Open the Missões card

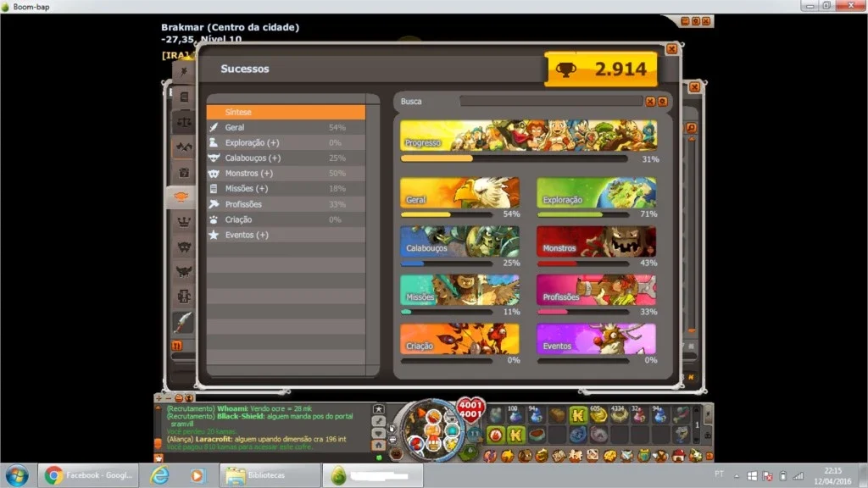(460, 290)
